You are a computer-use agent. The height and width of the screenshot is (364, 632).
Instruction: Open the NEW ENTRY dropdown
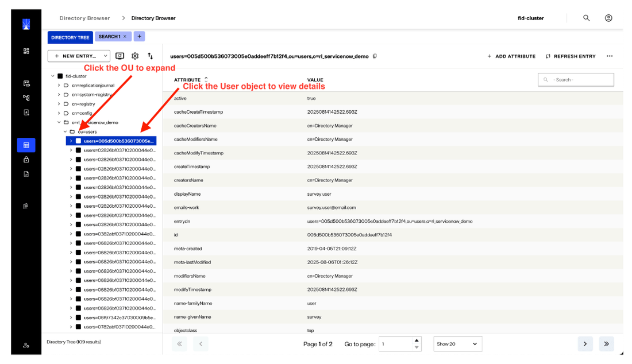click(79, 56)
